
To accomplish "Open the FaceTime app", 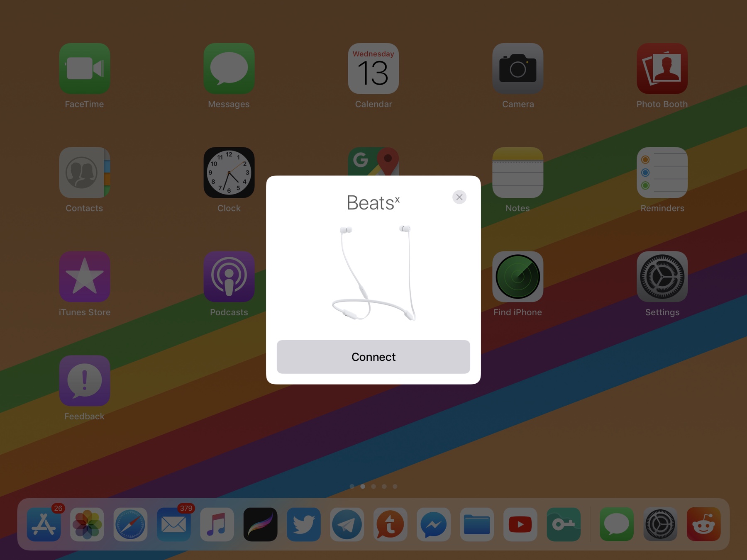I will [x=85, y=68].
